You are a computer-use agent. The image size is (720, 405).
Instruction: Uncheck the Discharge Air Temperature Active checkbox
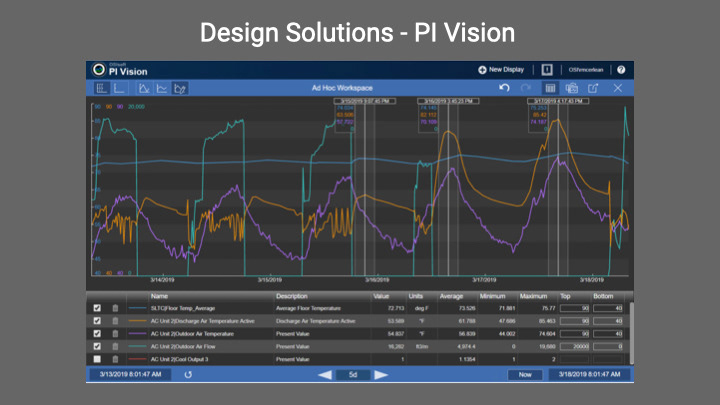[x=97, y=321]
